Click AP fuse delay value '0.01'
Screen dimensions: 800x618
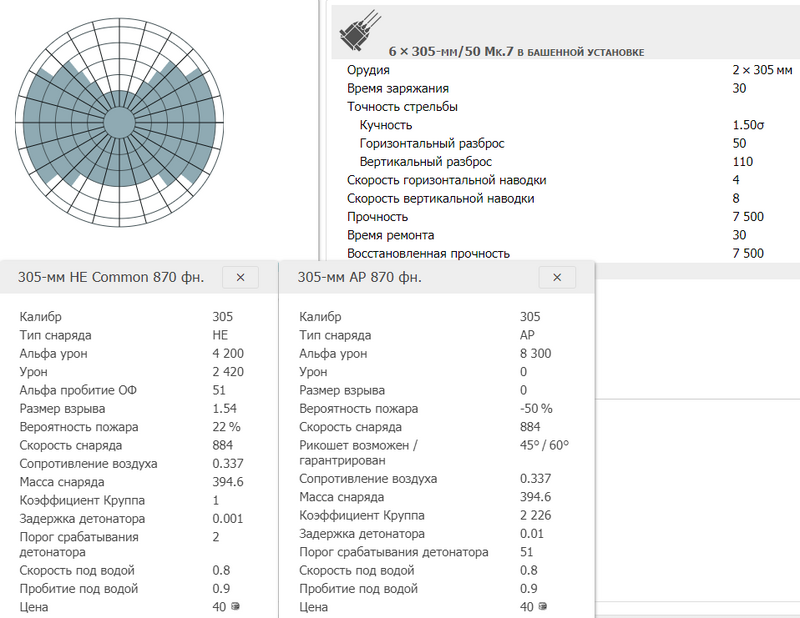coord(532,534)
